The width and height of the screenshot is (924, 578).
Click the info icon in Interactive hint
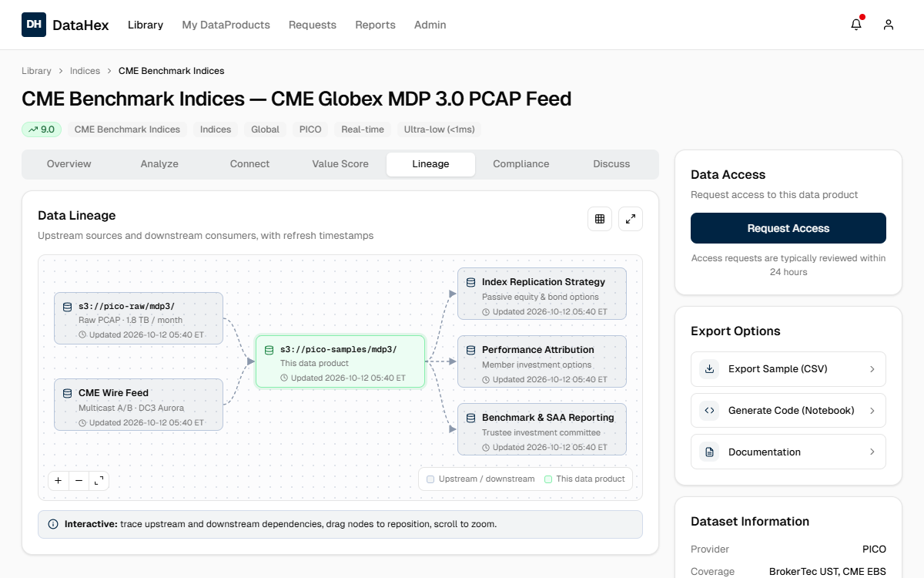[53, 524]
